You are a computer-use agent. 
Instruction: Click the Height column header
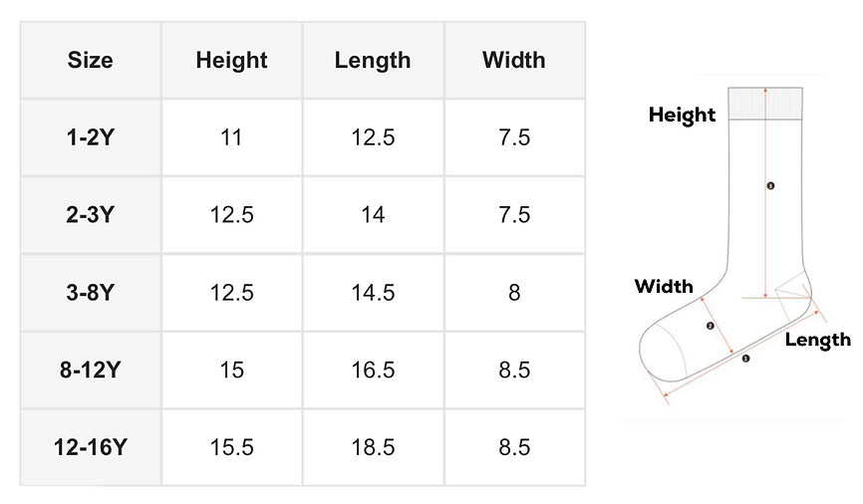tap(232, 60)
